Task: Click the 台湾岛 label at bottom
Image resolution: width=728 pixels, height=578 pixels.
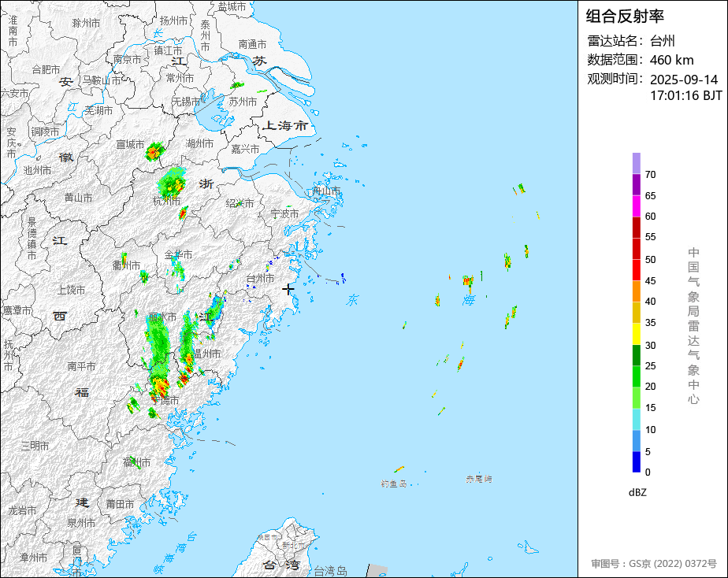Action: [330, 571]
